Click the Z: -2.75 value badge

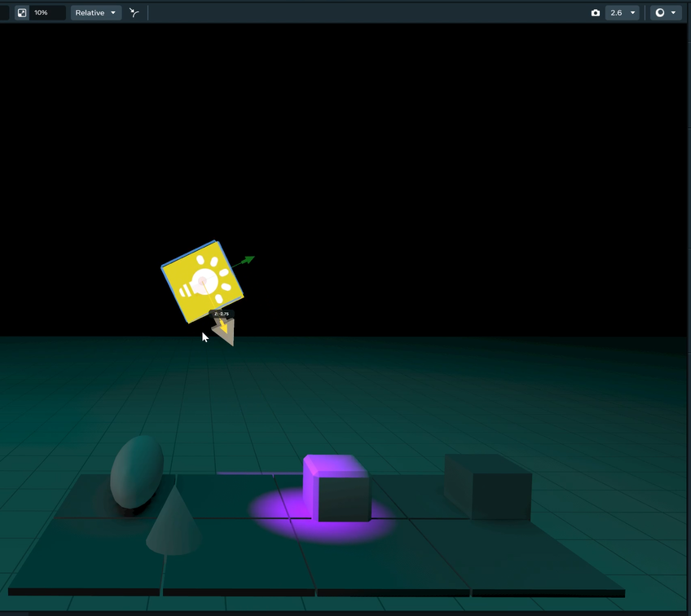(x=221, y=313)
